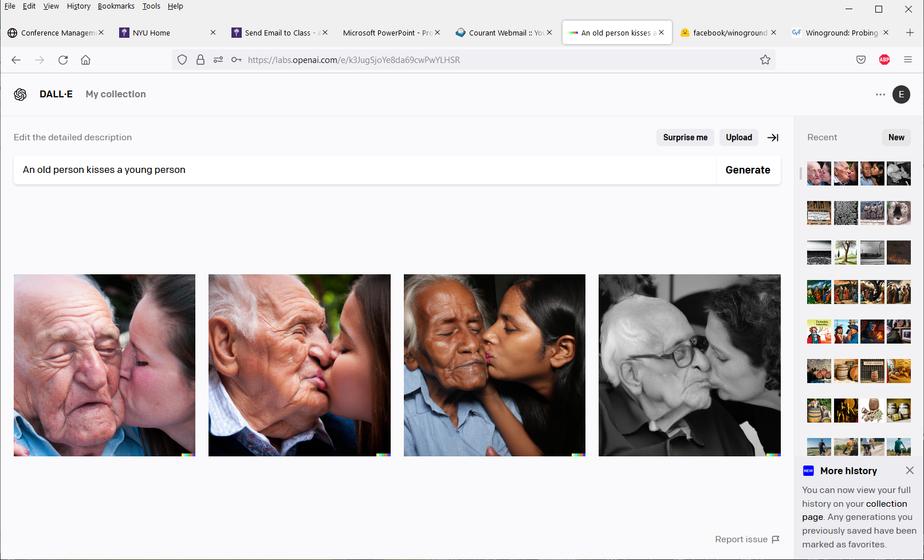Open the Adblock Plus extension icon
The height and width of the screenshot is (560, 924).
coord(884,60)
